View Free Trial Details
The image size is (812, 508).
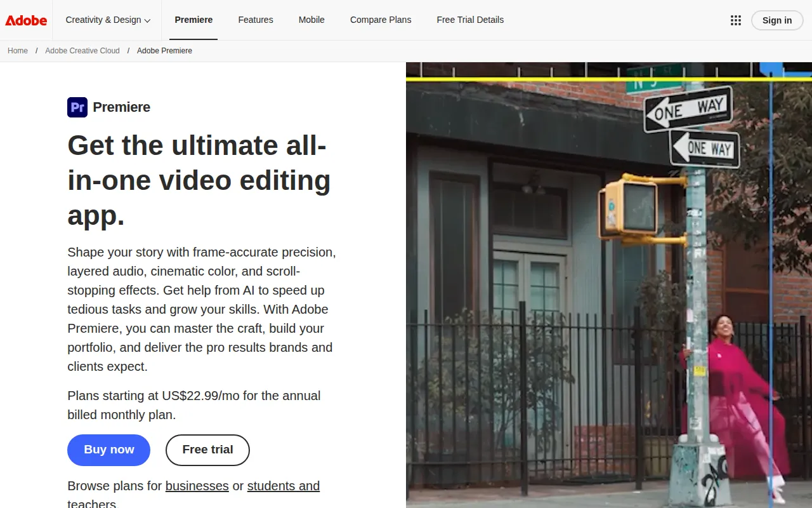pos(470,20)
